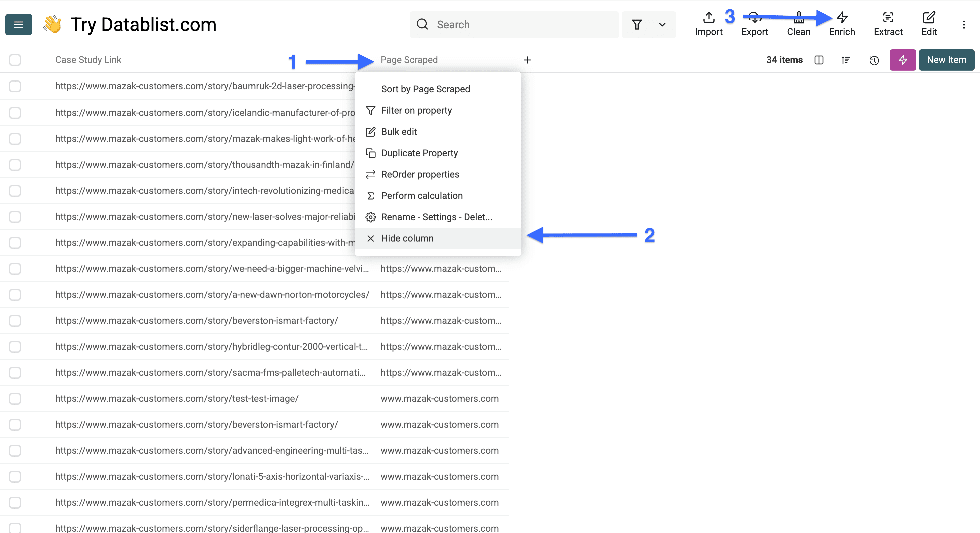
Task: Check the select-all checkbox in header
Action: click(15, 60)
